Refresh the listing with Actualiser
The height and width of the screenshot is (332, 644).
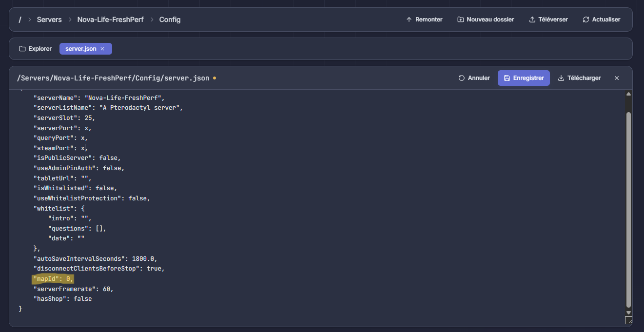click(x=602, y=20)
